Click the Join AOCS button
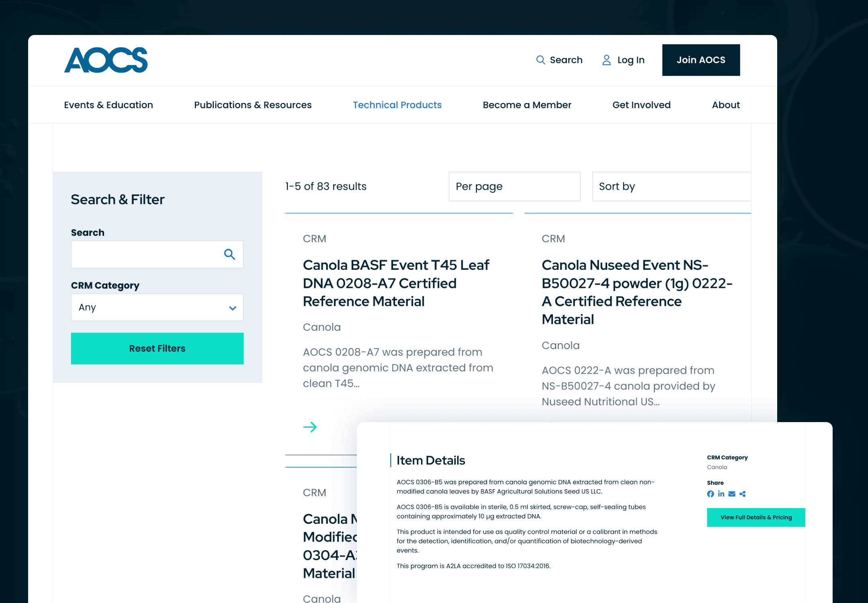The height and width of the screenshot is (603, 868). click(x=701, y=60)
